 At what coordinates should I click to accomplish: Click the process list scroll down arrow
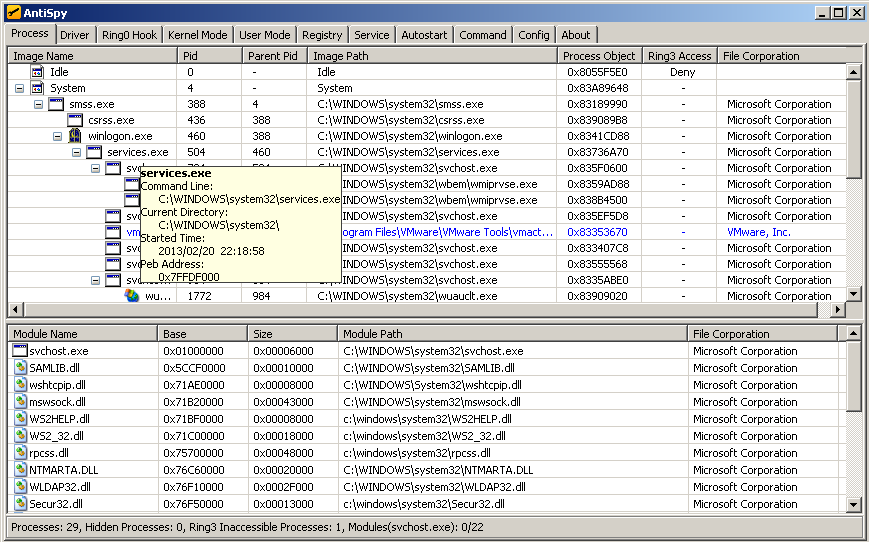tap(853, 294)
